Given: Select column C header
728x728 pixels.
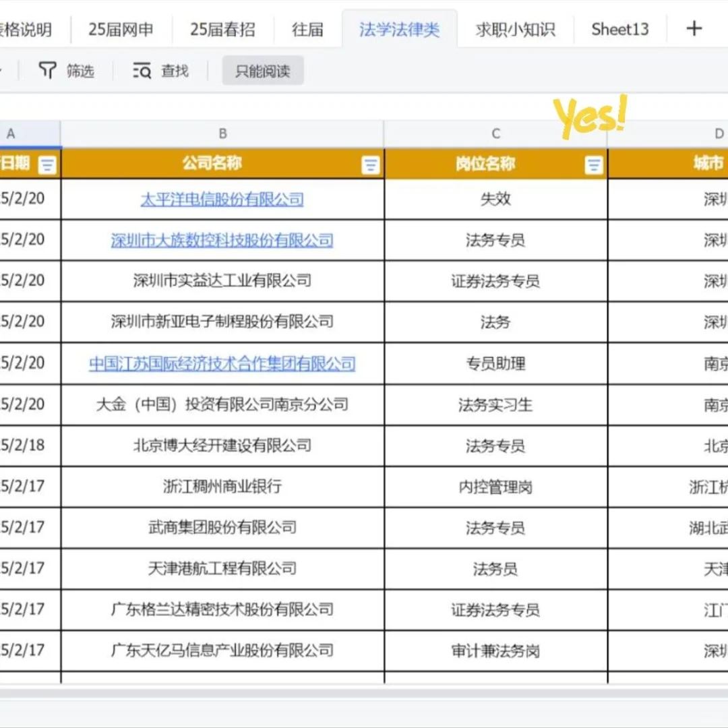Looking at the screenshot, I should pyautogui.click(x=496, y=133).
